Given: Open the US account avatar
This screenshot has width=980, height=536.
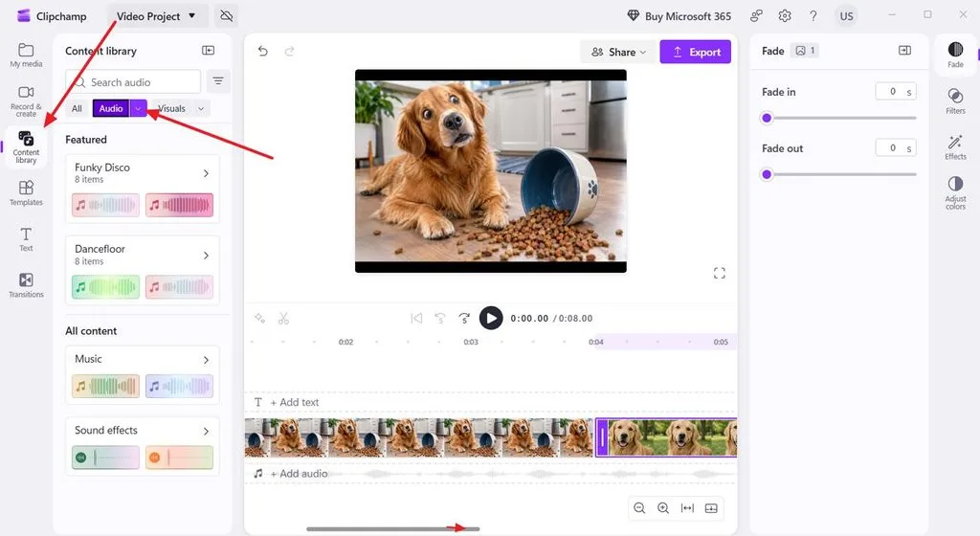Looking at the screenshot, I should pos(846,16).
